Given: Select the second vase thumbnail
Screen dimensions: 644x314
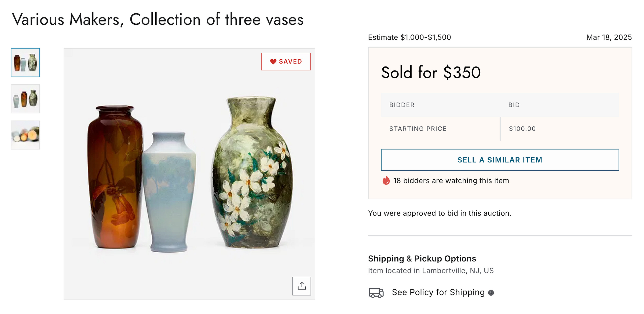Looking at the screenshot, I should click(x=25, y=99).
